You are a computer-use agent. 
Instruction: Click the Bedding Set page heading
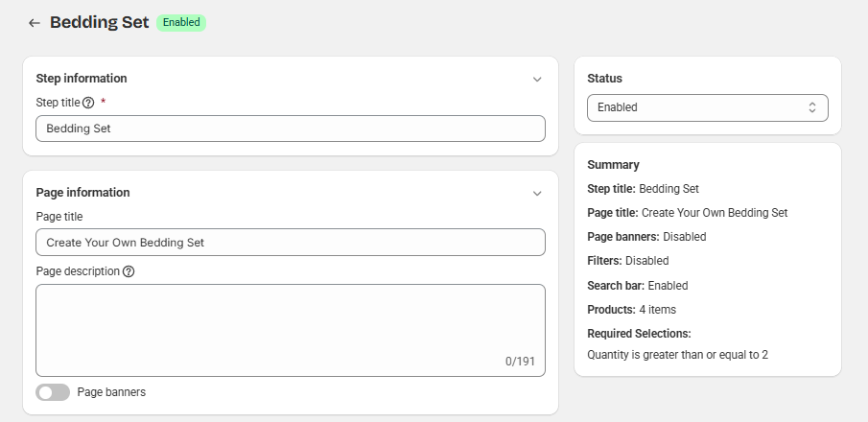[100, 22]
